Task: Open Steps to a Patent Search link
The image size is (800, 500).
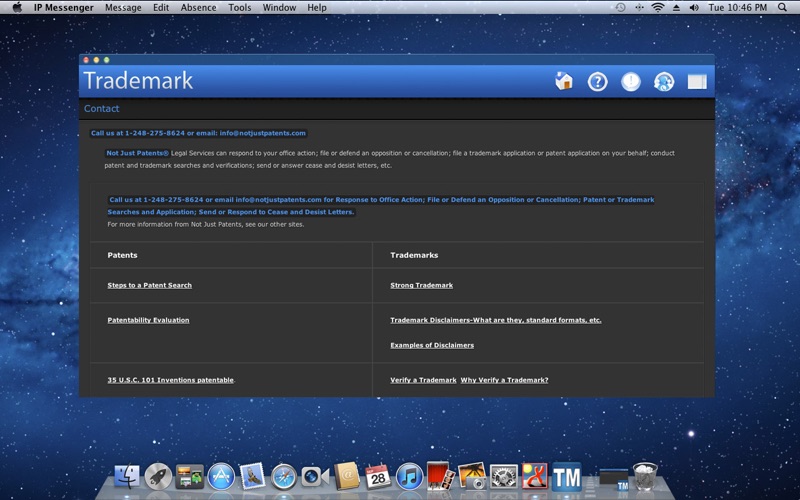Action: coord(149,285)
